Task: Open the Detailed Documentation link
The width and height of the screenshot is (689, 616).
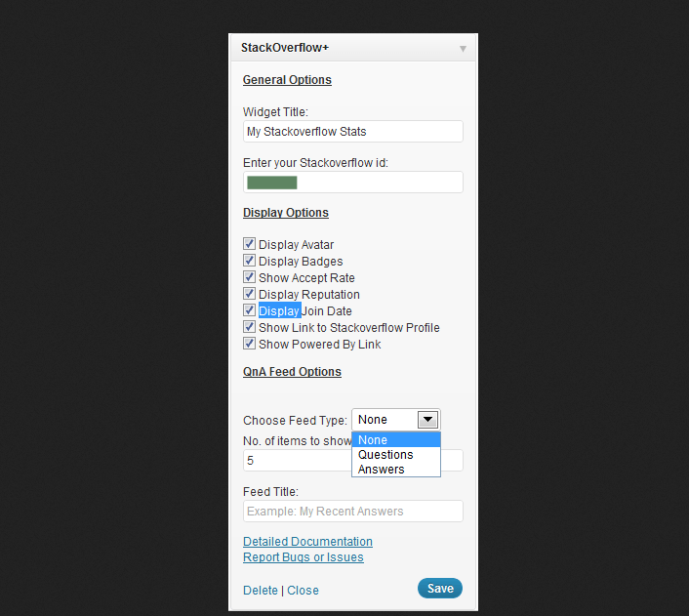Action: tap(307, 541)
